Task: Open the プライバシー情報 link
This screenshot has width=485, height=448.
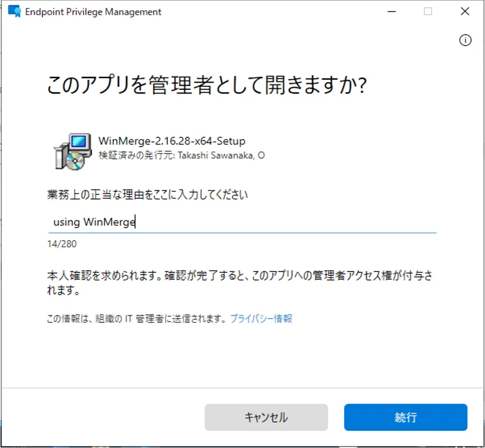Action: click(261, 319)
